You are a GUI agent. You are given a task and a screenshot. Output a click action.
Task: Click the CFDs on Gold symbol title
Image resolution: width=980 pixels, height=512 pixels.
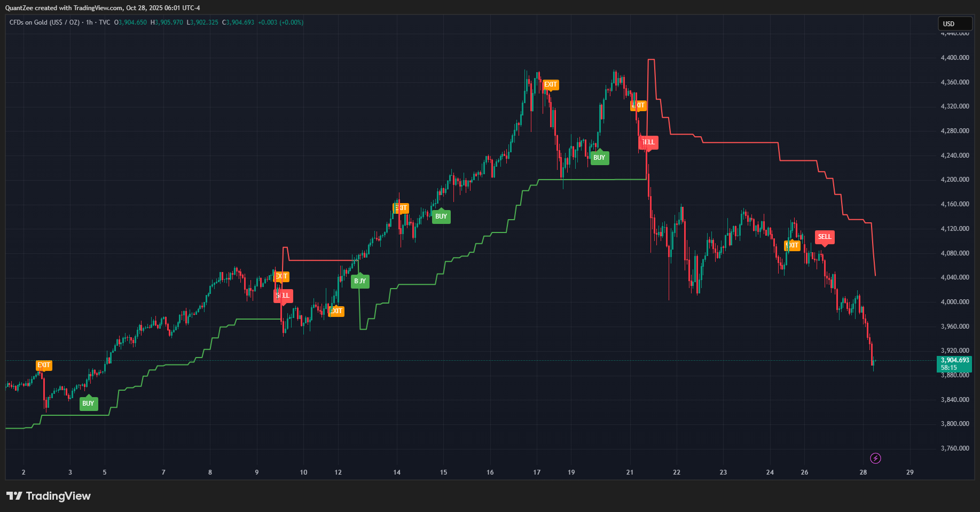pyautogui.click(x=44, y=22)
